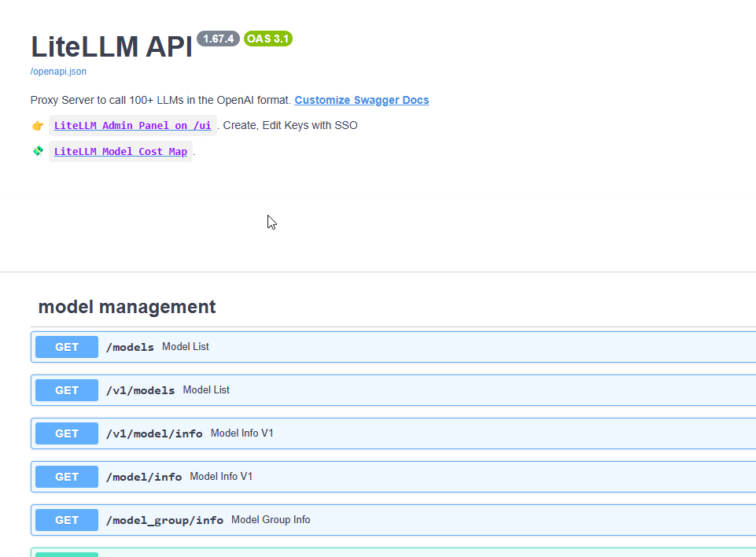756x557 pixels.
Task: Open Customize Swagger Docs link
Action: pyautogui.click(x=362, y=100)
